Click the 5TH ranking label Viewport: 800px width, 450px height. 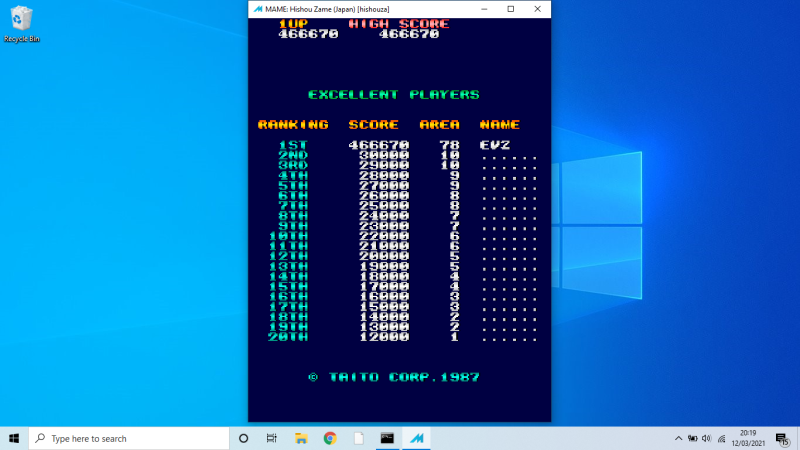293,185
